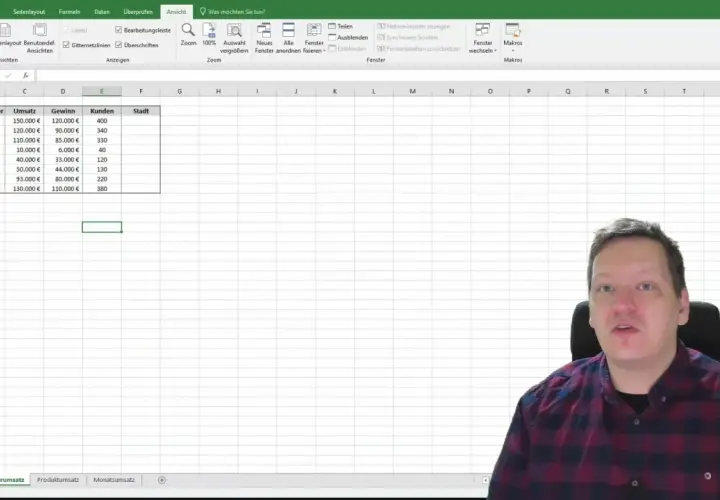Select column E header
The height and width of the screenshot is (500, 720).
102,91
